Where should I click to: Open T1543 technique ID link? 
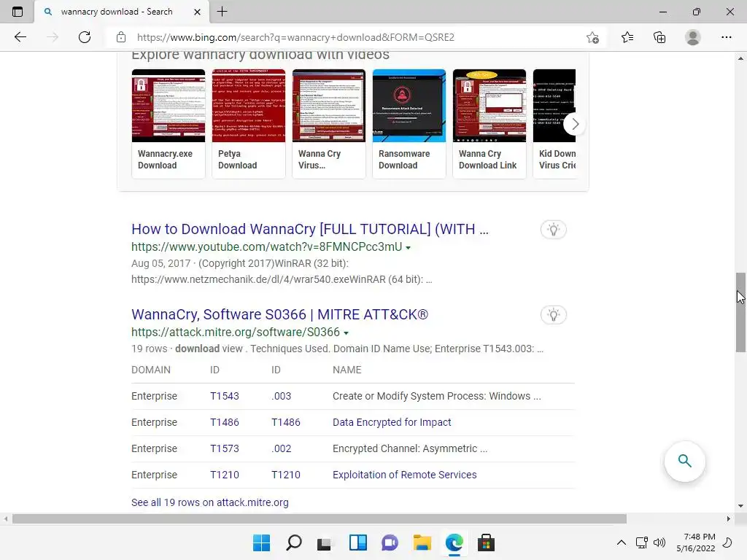(x=225, y=396)
